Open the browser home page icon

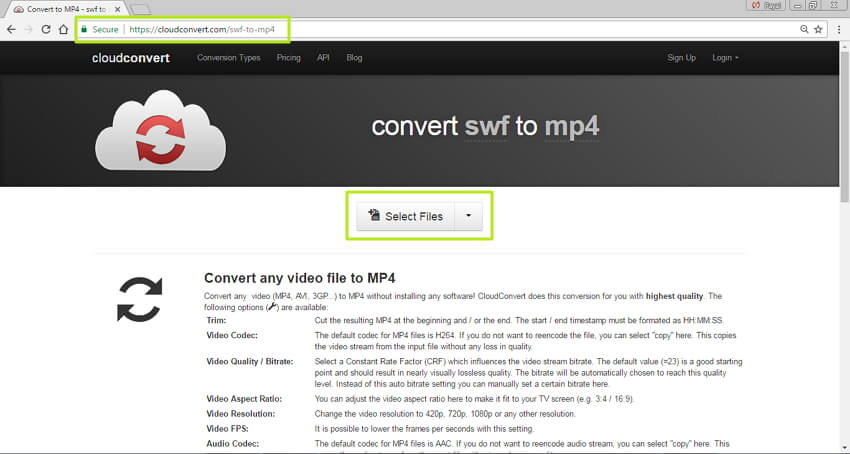63,29
